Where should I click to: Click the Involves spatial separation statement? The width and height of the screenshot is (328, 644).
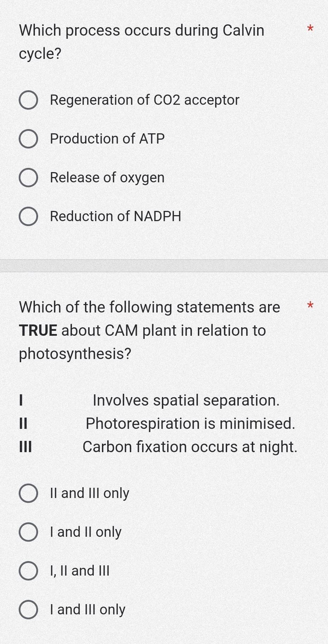pyautogui.click(x=186, y=401)
